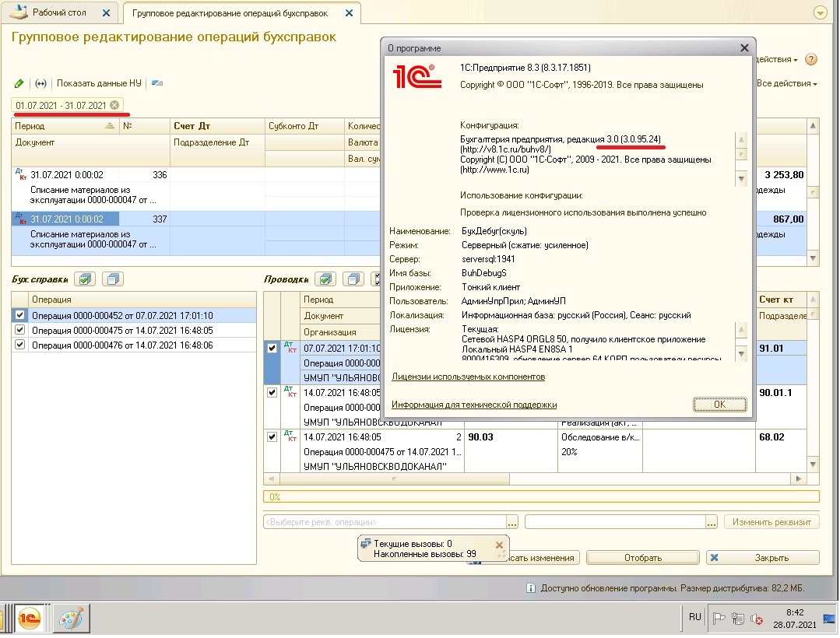Image resolution: width=840 pixels, height=638 pixels.
Task: Click the (↔) column-width toolbar icon
Action: click(x=40, y=83)
